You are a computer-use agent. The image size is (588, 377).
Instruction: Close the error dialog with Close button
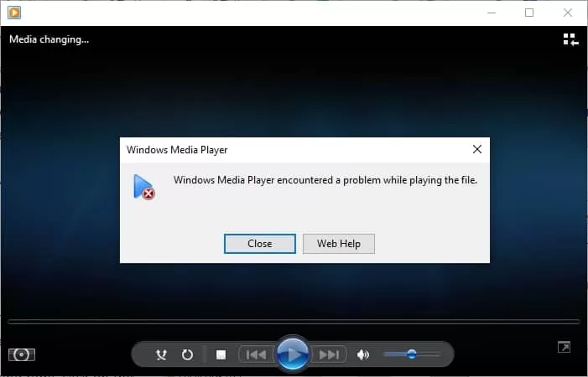click(259, 244)
